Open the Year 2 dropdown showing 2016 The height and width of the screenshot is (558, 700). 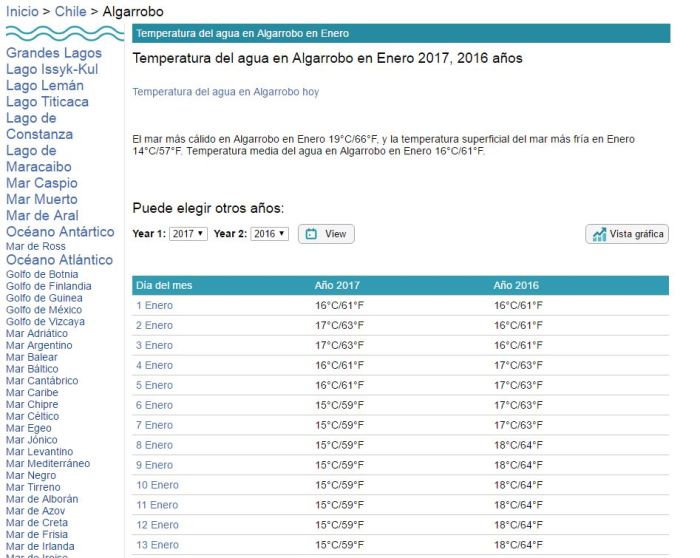[x=270, y=234]
